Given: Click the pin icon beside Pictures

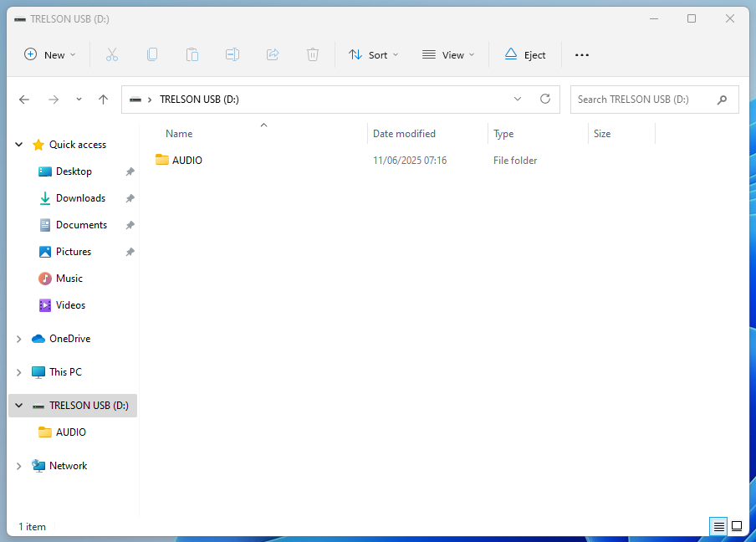Looking at the screenshot, I should coord(130,252).
